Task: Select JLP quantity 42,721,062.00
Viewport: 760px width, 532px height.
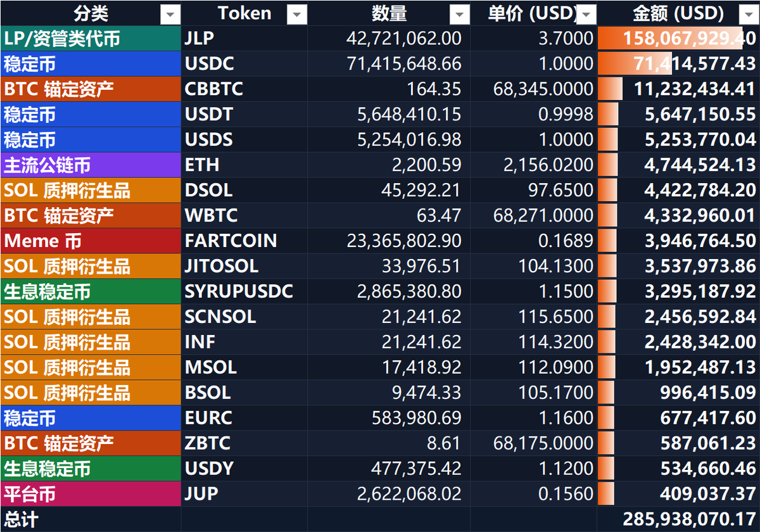Action: 389,39
